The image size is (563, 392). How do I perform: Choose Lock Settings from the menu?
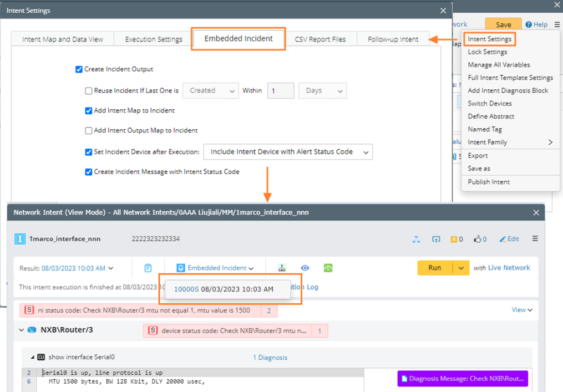(487, 52)
